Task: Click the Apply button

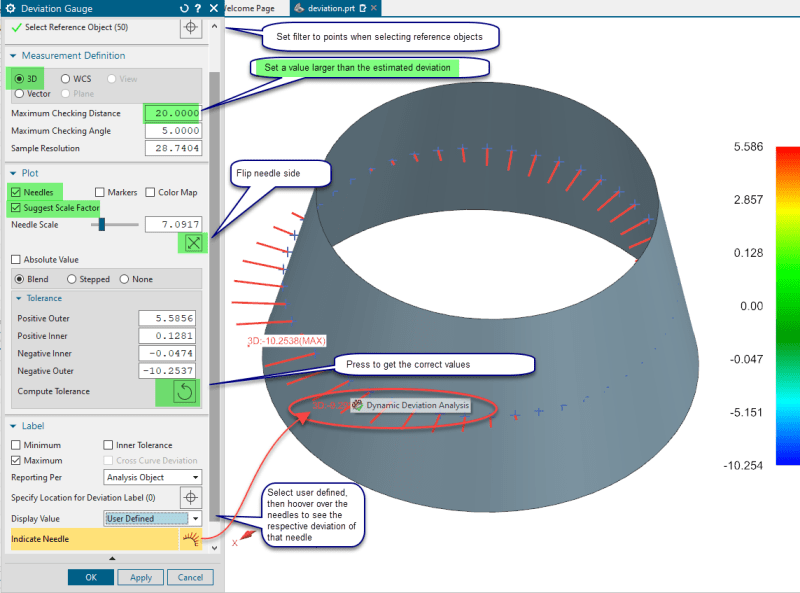Action: click(141, 577)
